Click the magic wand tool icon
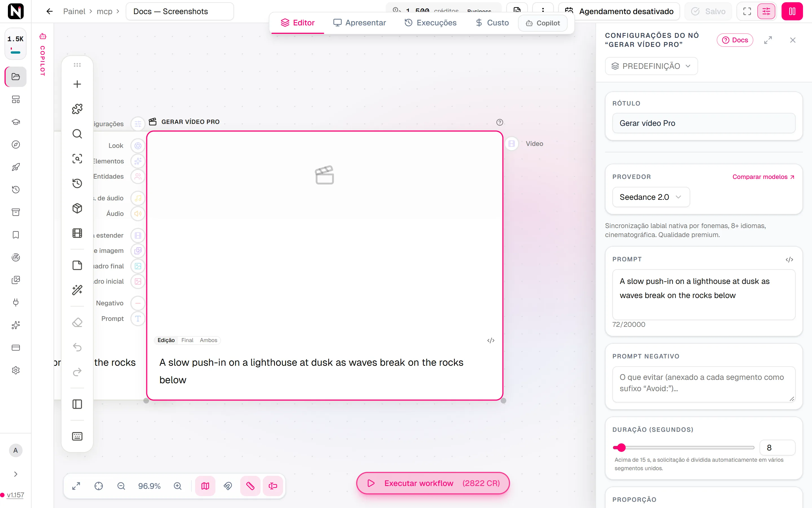812x508 pixels. [x=77, y=290]
